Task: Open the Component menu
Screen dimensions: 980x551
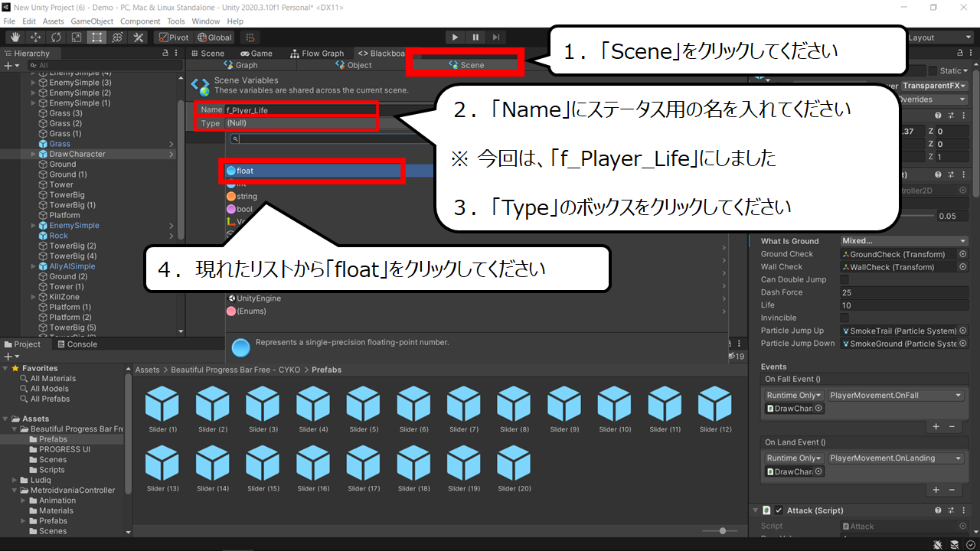Action: (141, 21)
